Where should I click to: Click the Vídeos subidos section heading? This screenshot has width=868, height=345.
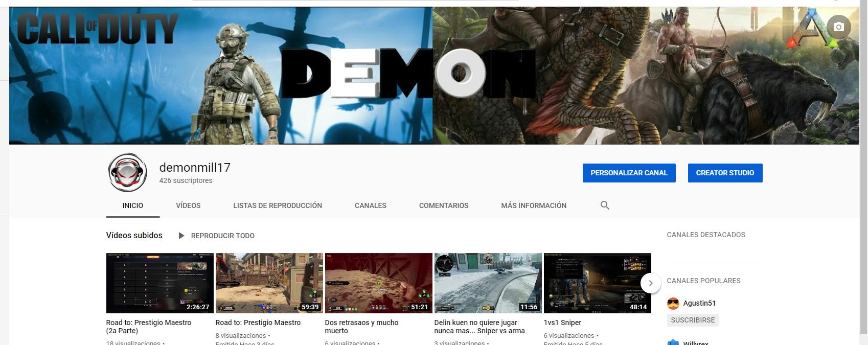[x=134, y=235]
